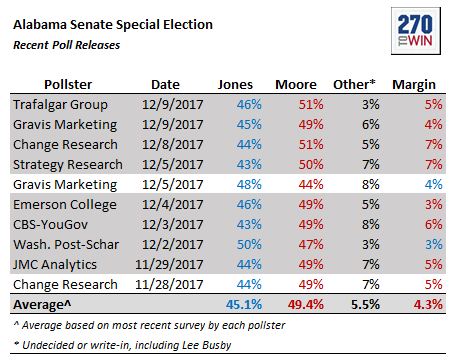Screen dimensions: 455x363
Task: Click the 12/2/2017 date cell
Action: coord(173,245)
